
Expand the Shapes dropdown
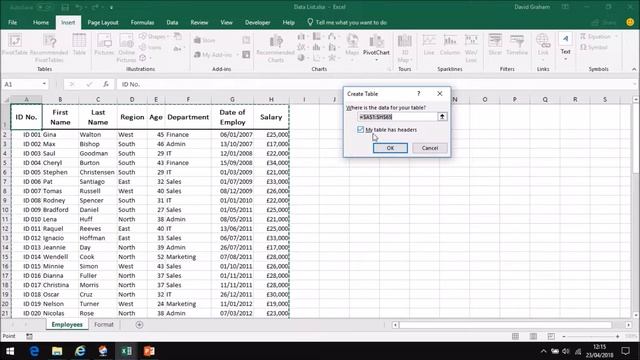(x=168, y=37)
